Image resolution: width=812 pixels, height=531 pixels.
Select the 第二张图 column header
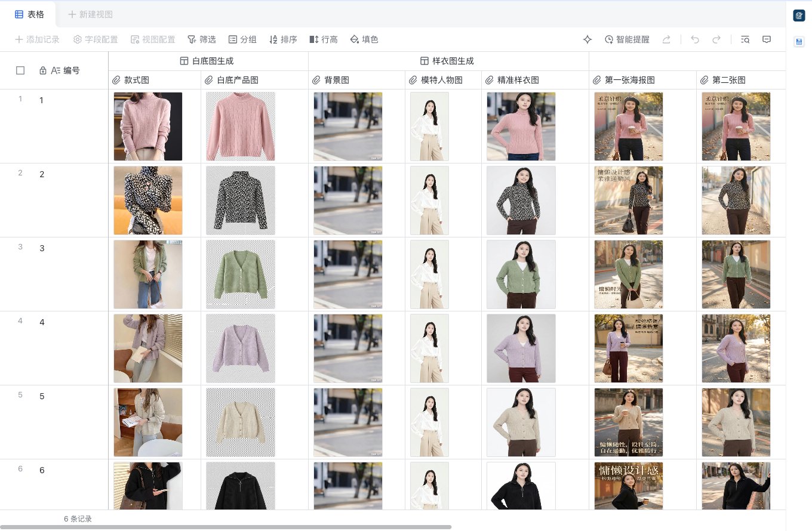(x=741, y=80)
